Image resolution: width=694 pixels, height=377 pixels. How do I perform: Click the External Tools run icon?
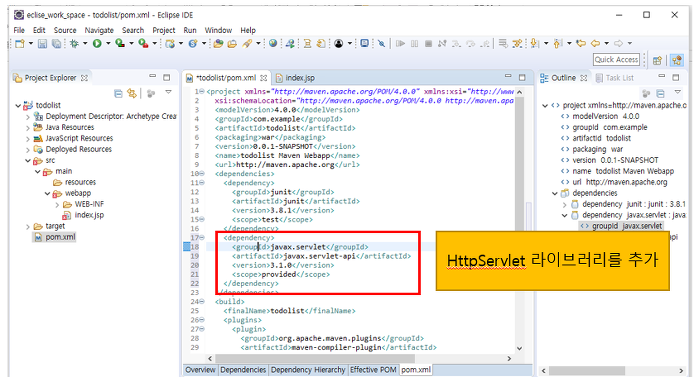coord(143,43)
